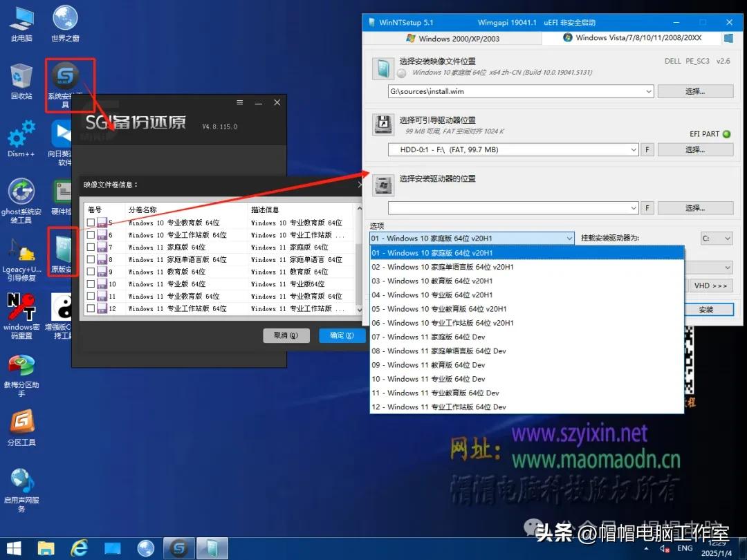747x560 pixels.
Task: Click the 确定(K) confirm button
Action: [342, 335]
